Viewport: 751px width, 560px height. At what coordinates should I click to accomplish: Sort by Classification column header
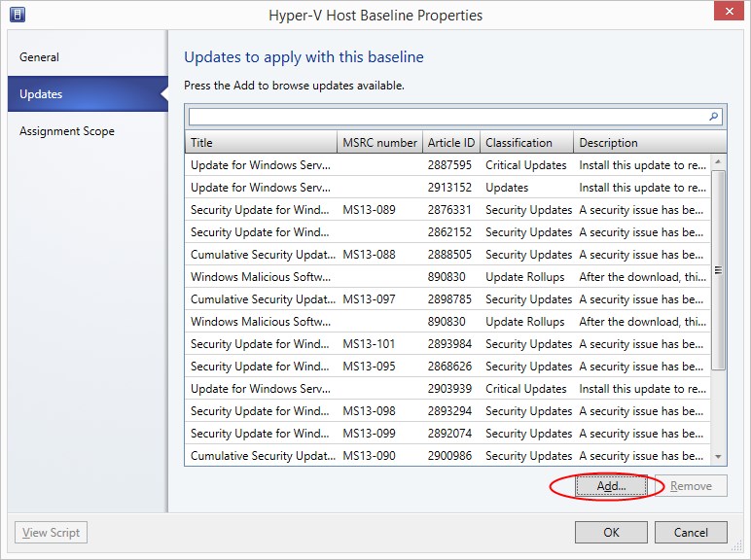[x=527, y=143]
